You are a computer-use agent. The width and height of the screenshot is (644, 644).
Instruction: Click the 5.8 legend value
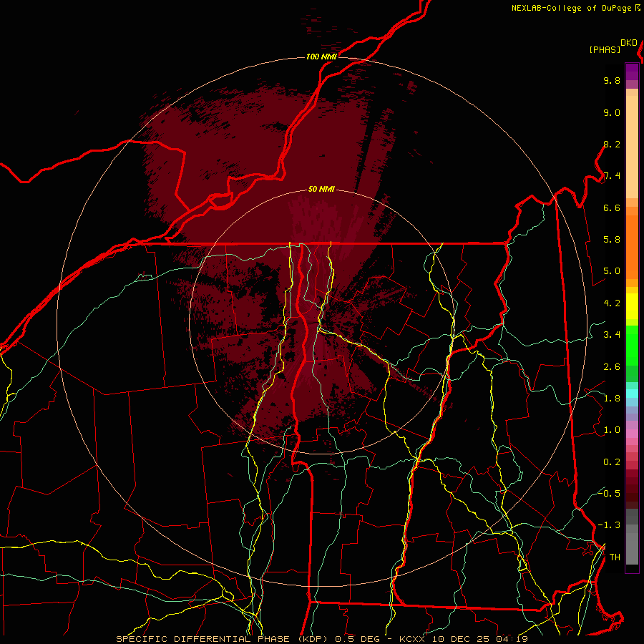coord(612,240)
